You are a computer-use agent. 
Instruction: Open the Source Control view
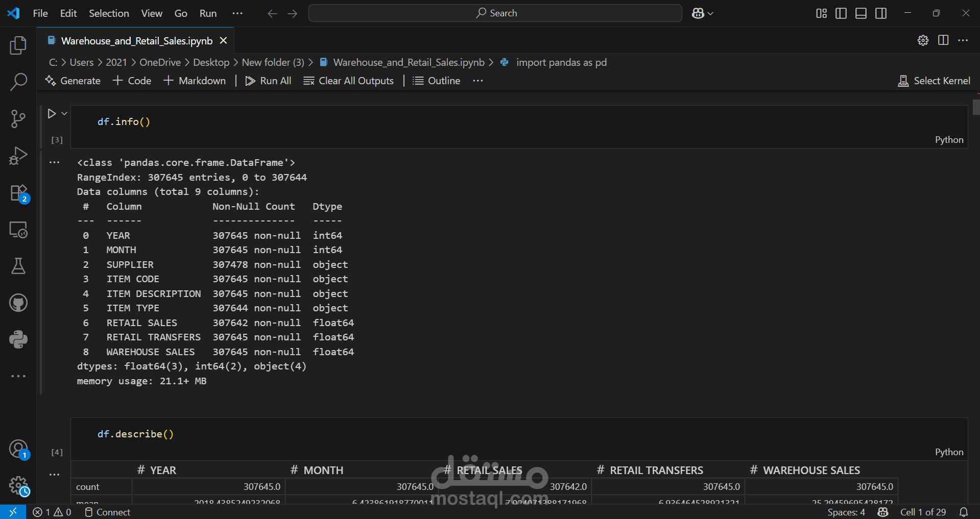[18, 118]
